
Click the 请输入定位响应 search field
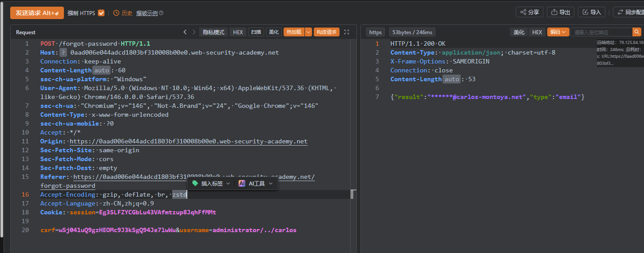click(x=601, y=32)
